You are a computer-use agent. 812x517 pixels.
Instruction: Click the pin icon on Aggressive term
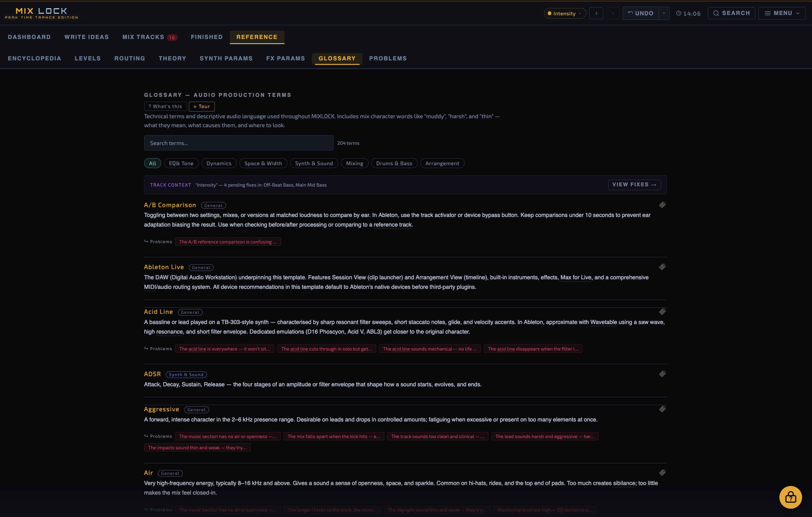tap(662, 409)
